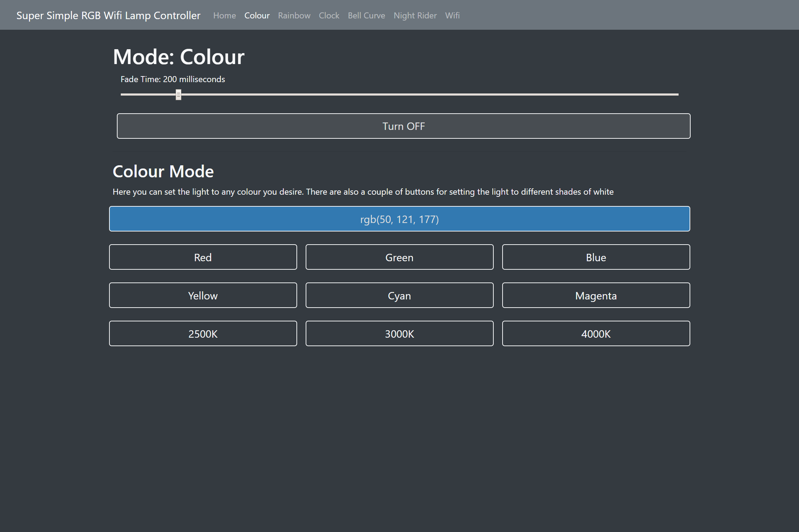Open the Wifi settings page
This screenshot has height=532, width=799.
pos(452,15)
